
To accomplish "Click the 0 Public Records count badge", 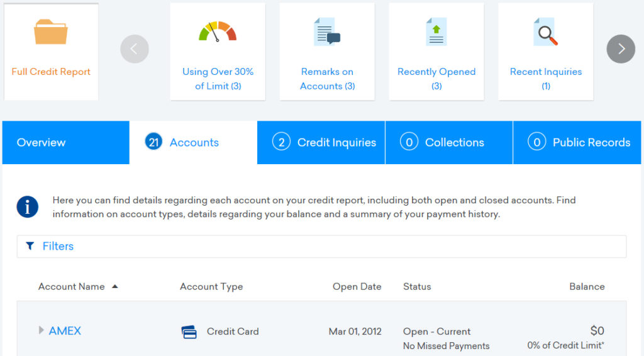I will point(537,142).
